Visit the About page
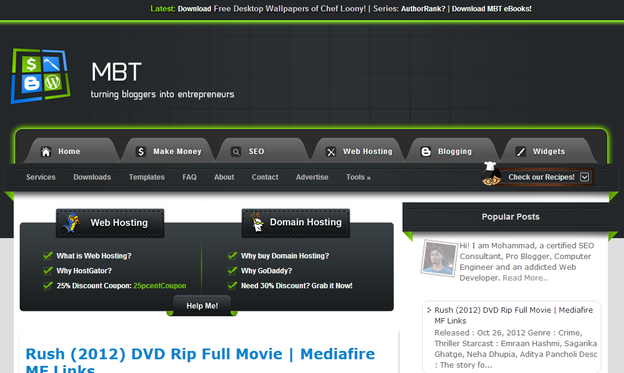The image size is (624, 373). [224, 177]
